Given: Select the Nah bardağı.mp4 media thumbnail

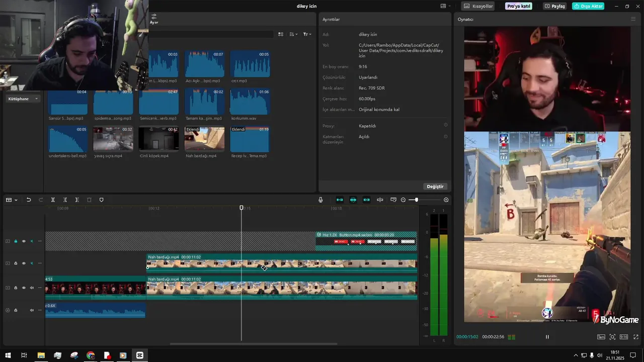Looking at the screenshot, I should [204, 139].
